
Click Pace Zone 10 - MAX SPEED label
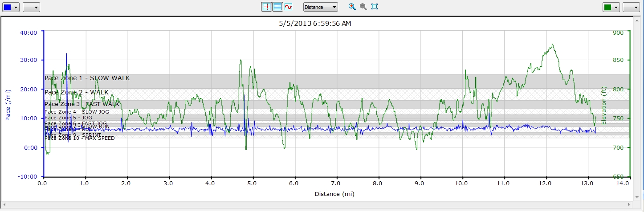click(80, 138)
